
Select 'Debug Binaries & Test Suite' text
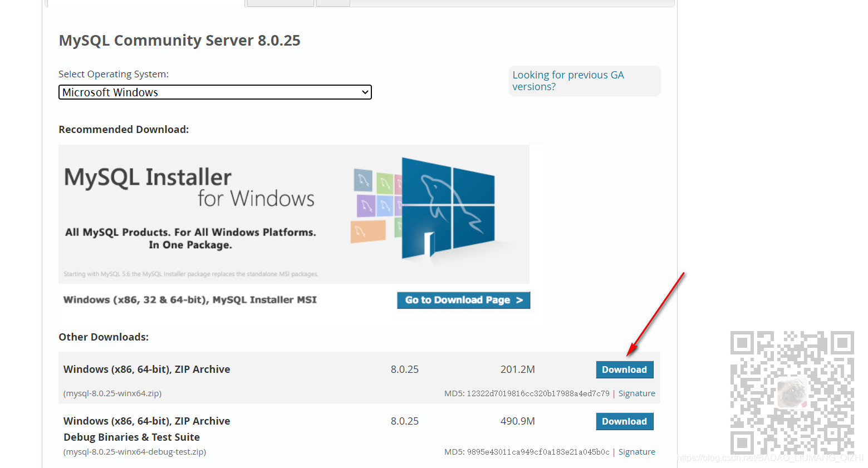pyautogui.click(x=131, y=437)
